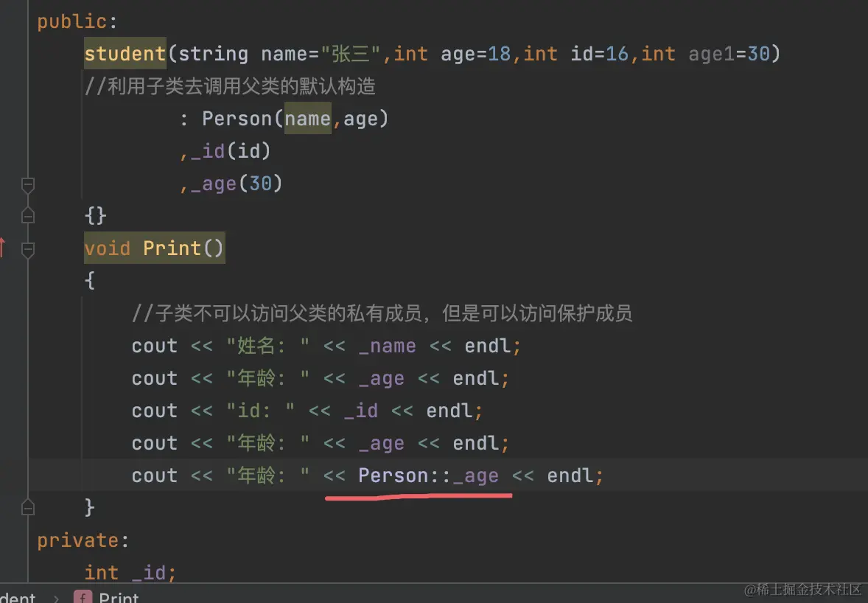Place cursor on the student constructor name

tap(125, 54)
